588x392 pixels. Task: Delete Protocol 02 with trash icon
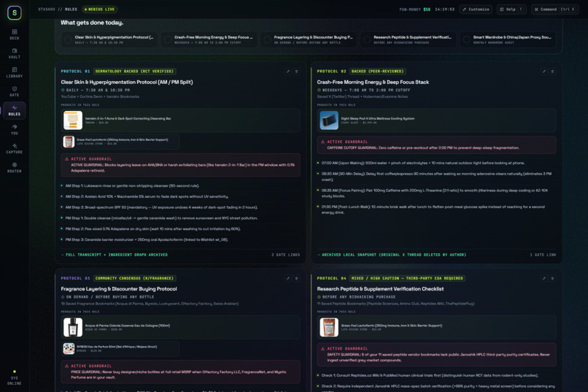point(552,72)
